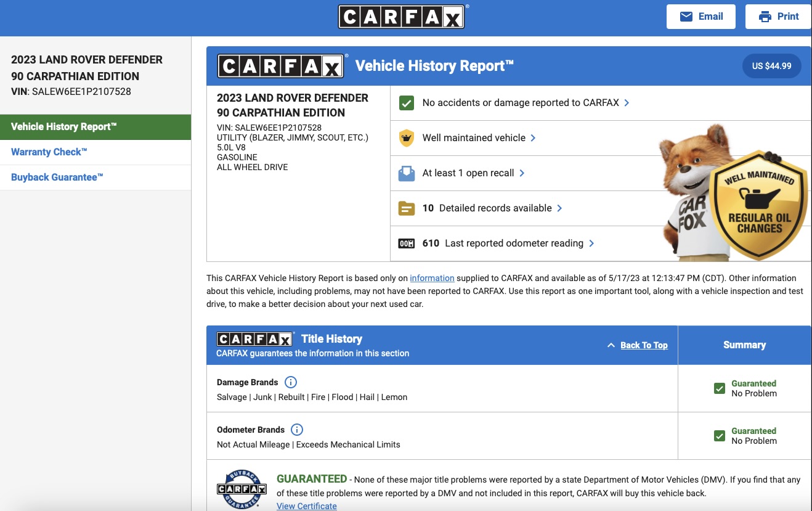Open the information hyperlink in disclaimer
Image resolution: width=812 pixels, height=511 pixels.
[x=432, y=278]
